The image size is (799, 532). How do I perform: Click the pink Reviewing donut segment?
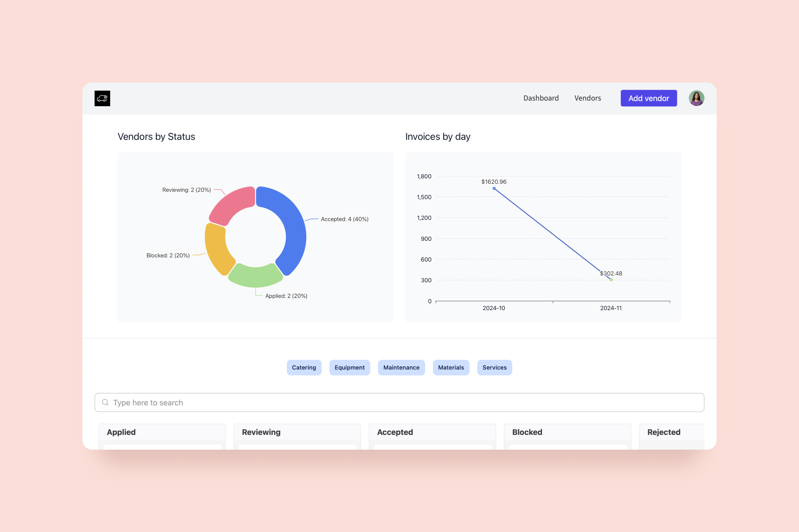click(231, 205)
